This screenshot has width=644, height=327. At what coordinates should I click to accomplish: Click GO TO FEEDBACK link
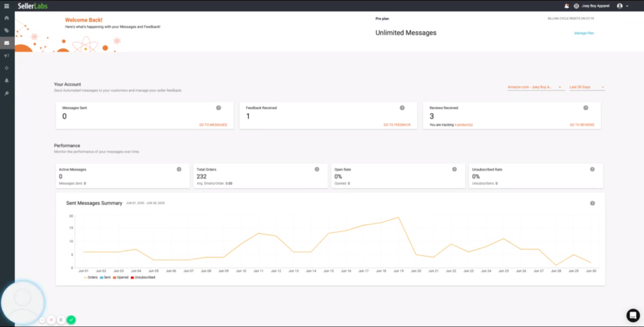click(397, 125)
